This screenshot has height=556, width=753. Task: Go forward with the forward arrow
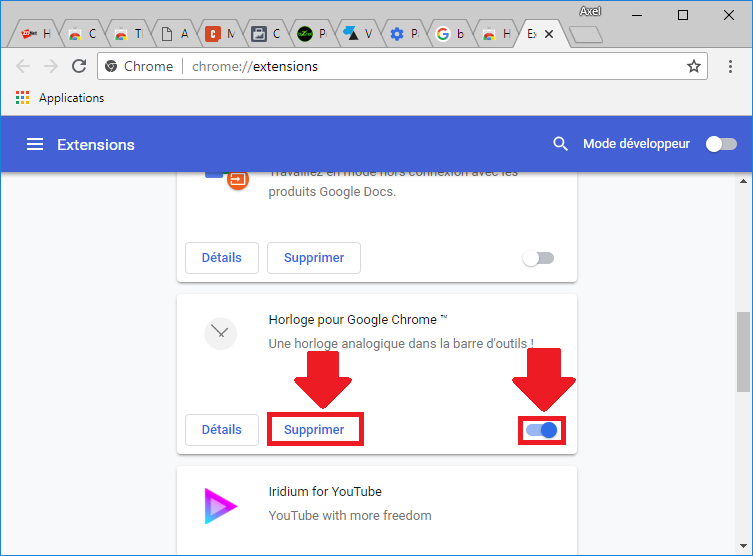[x=50, y=66]
